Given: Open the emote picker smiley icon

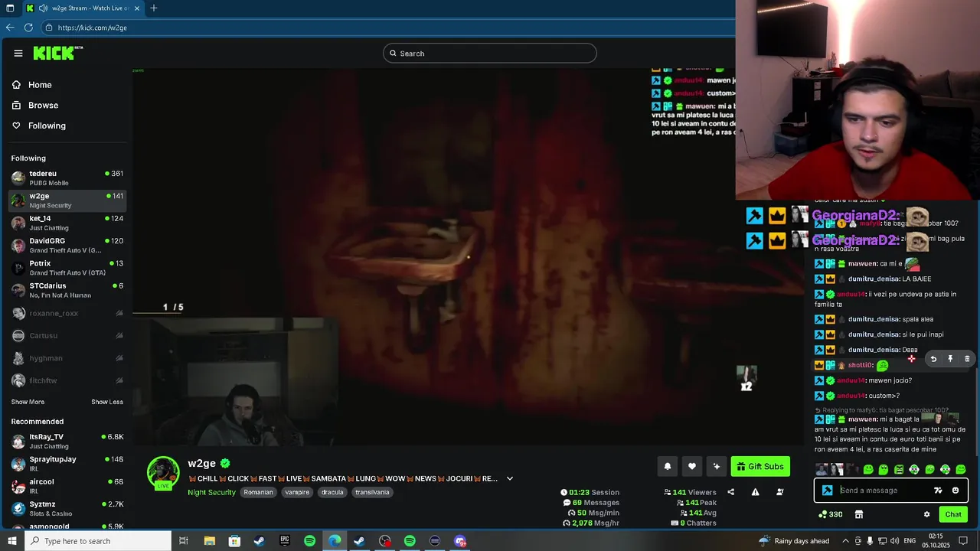Looking at the screenshot, I should (955, 491).
